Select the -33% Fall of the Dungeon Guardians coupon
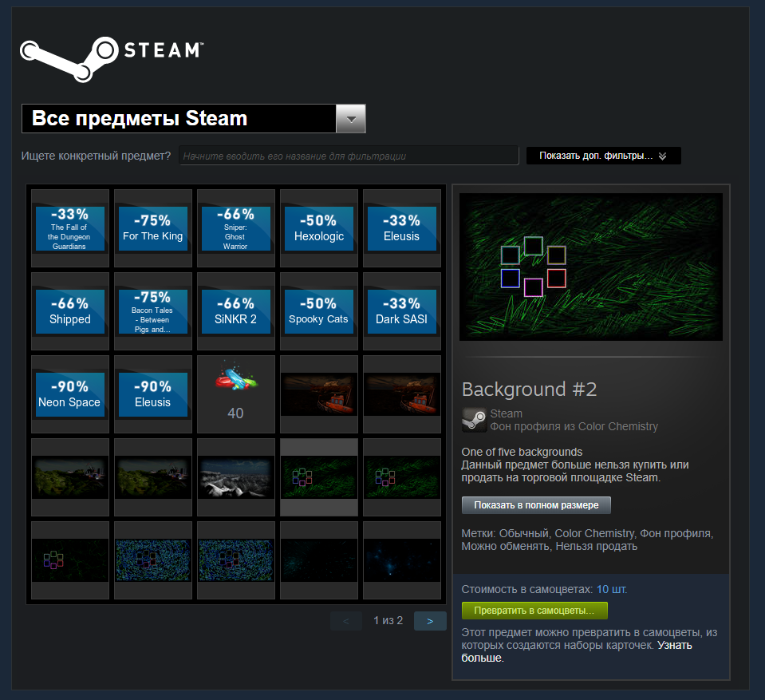This screenshot has height=700, width=765. tap(69, 228)
